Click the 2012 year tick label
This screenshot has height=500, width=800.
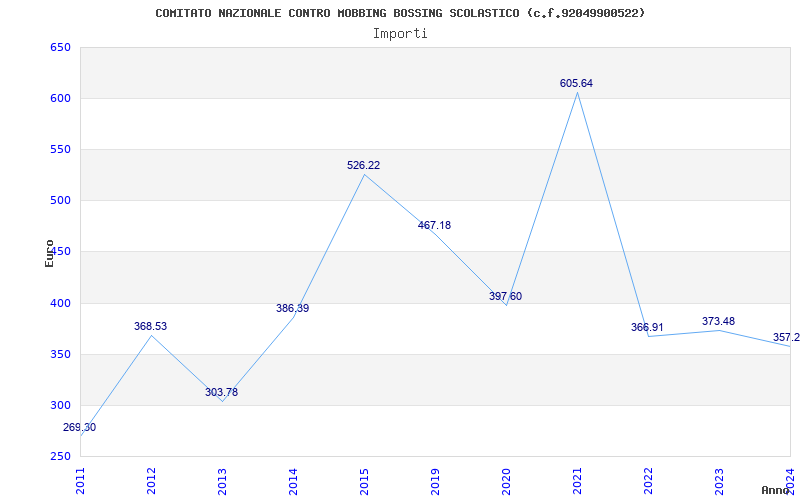click(x=151, y=481)
